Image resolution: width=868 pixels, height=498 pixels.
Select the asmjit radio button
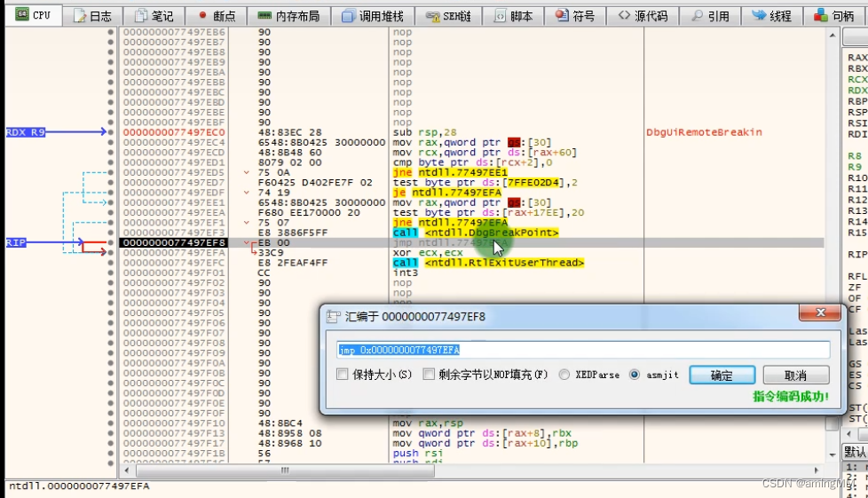(635, 375)
